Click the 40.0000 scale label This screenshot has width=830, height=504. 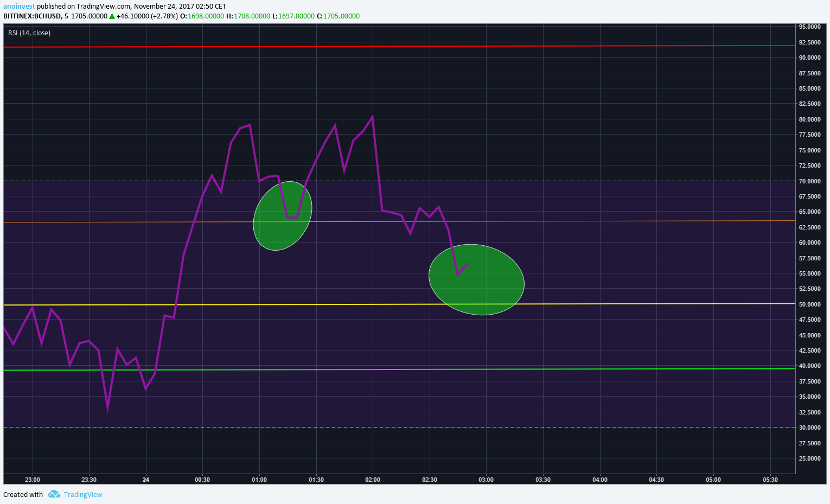coord(809,366)
